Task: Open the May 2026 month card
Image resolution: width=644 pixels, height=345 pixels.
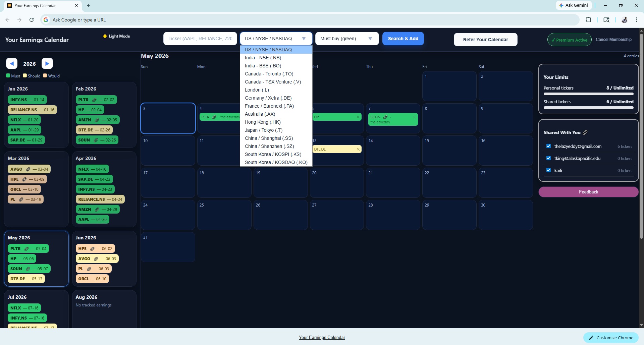Action: (36, 258)
